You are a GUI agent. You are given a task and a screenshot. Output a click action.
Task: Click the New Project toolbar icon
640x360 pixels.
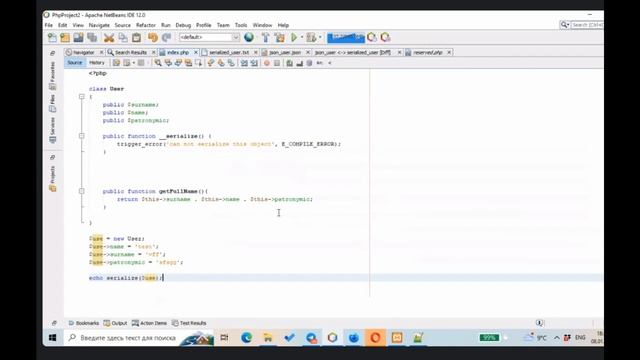65,38
